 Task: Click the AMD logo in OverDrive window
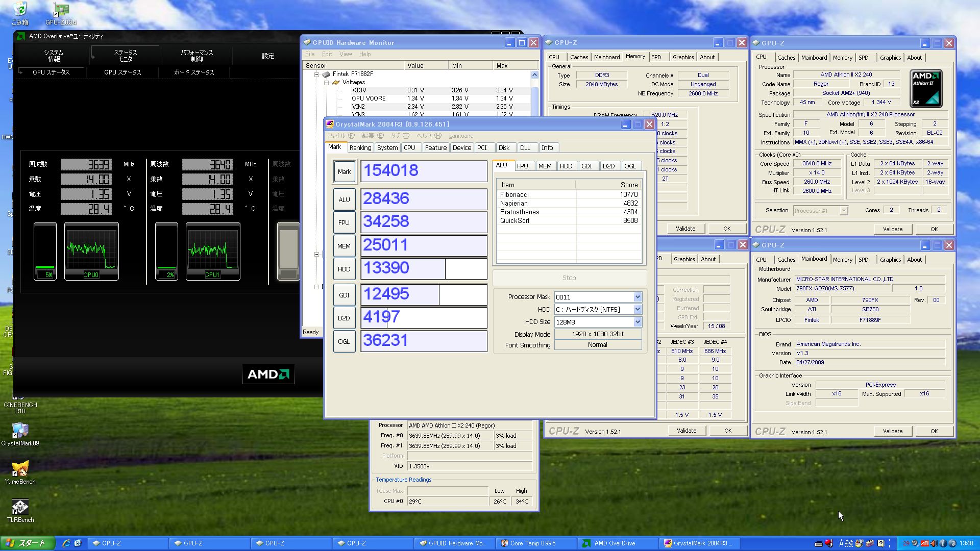tap(268, 374)
